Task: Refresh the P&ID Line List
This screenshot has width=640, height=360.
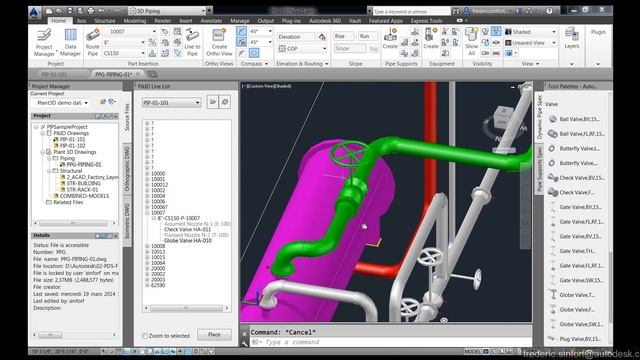Action: (225, 102)
